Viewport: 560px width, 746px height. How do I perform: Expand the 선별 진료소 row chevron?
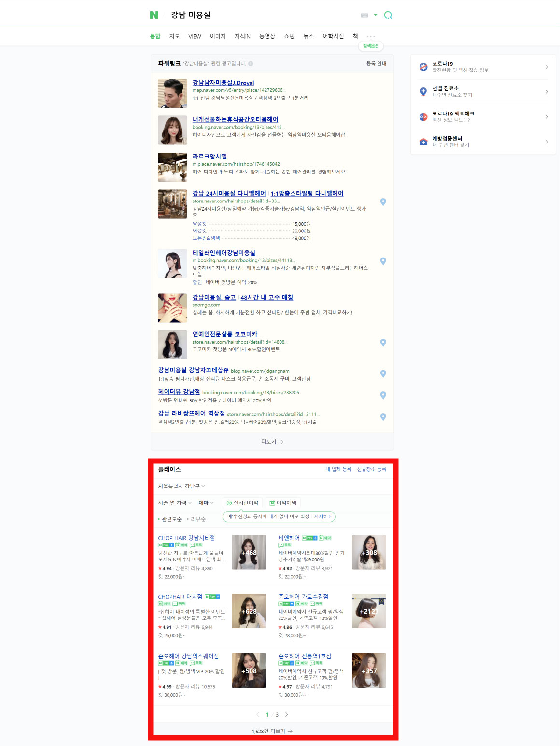(x=547, y=92)
